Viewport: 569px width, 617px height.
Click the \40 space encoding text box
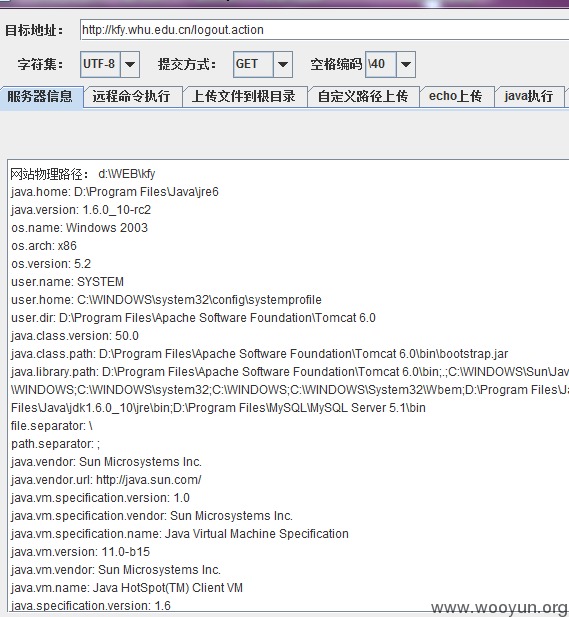tap(381, 64)
